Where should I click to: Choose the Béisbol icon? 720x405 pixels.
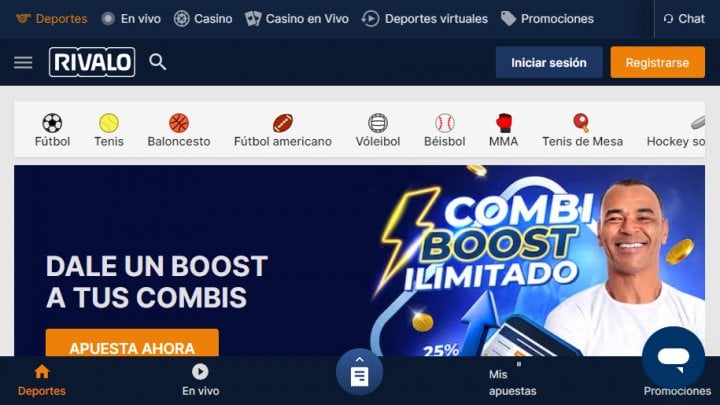click(x=444, y=123)
